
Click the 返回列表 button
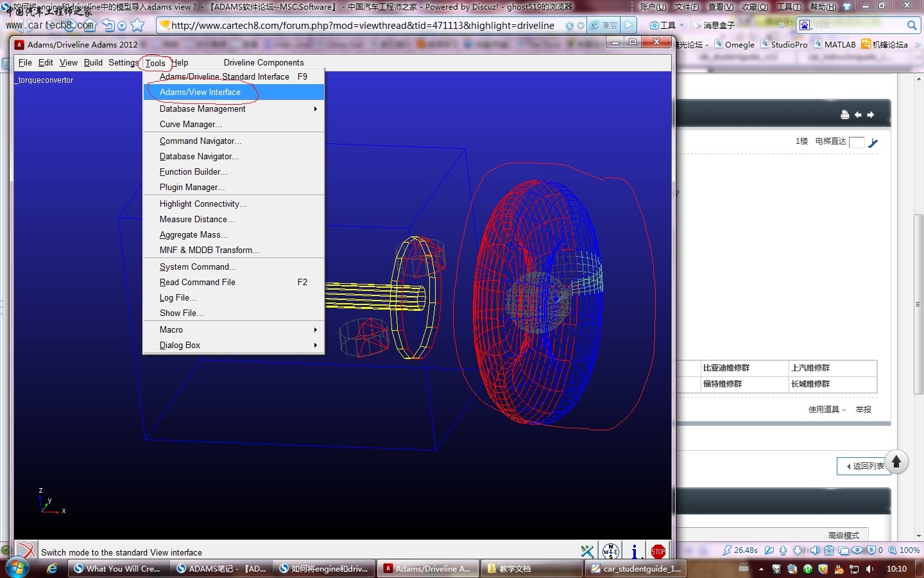[x=864, y=466]
